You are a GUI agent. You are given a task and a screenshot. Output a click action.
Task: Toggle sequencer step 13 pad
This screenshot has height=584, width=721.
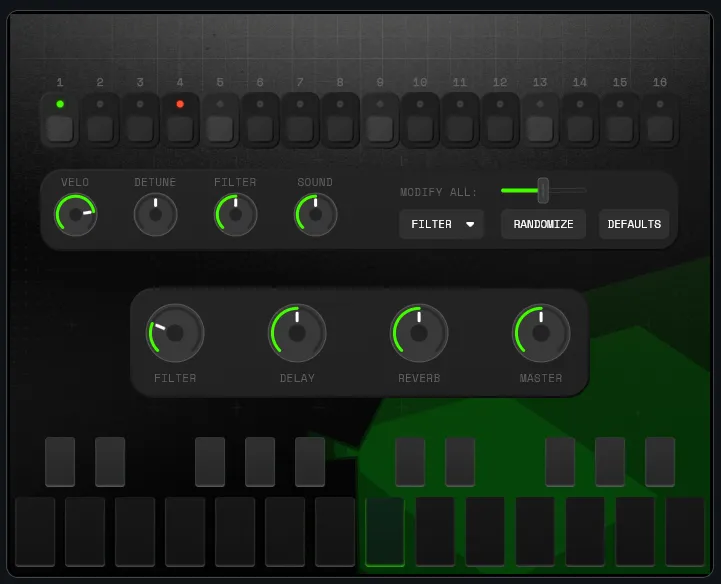coord(540,128)
